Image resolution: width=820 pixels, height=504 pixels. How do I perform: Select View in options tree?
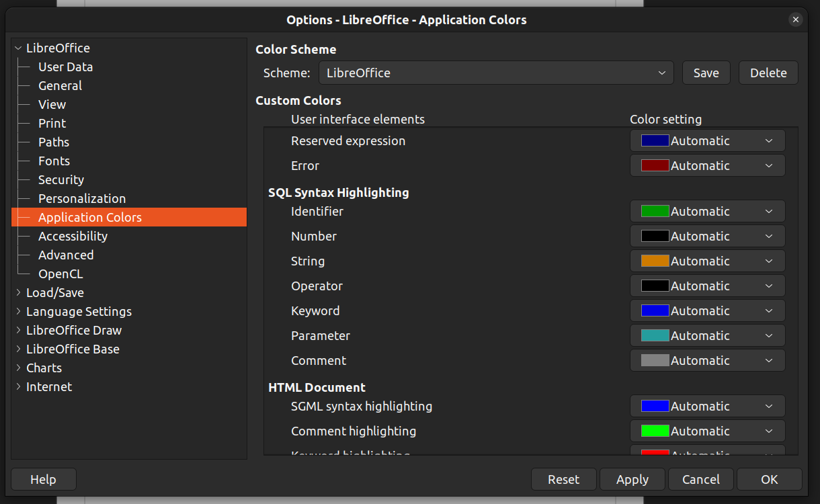pos(52,105)
